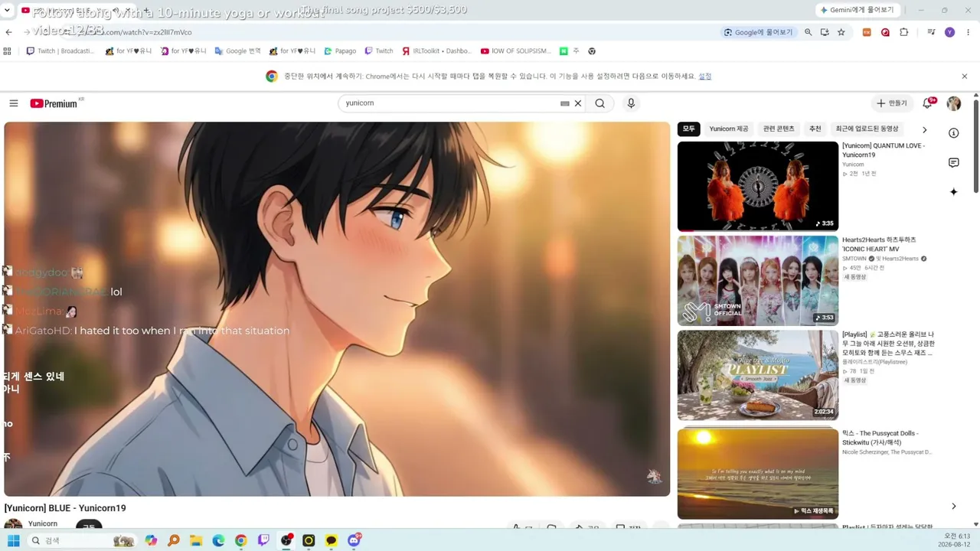This screenshot has height=551, width=980.
Task: Click Google에 물어보기 button in address bar
Action: click(x=758, y=32)
